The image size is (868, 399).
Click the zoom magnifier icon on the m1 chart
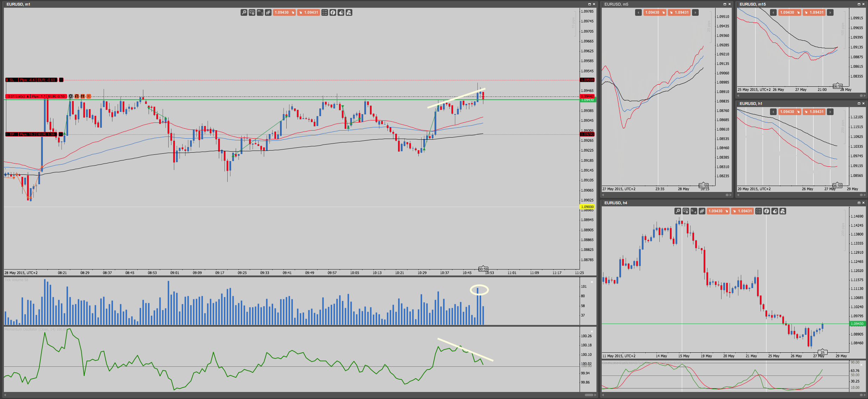click(x=244, y=13)
